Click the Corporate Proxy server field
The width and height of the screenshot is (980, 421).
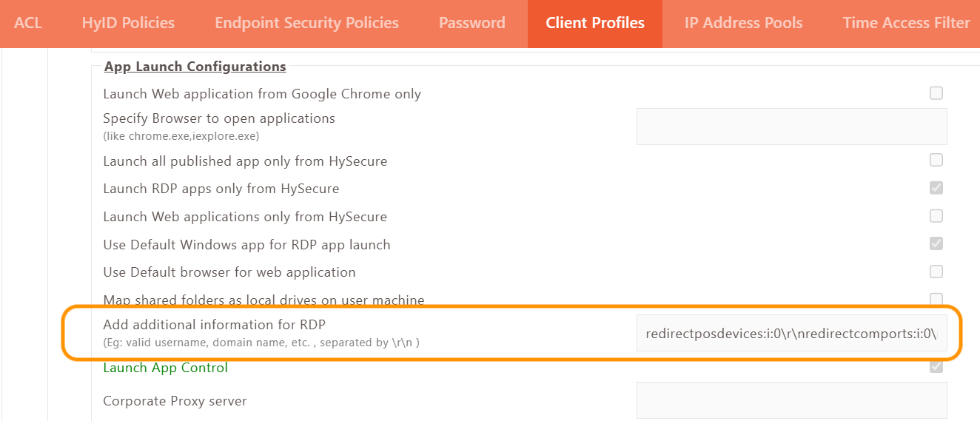[791, 400]
